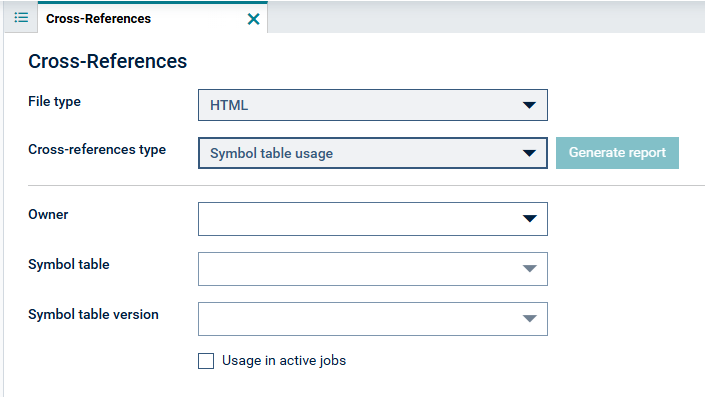This screenshot has height=397, width=705.
Task: Click the Cross-References page heading
Action: tap(107, 61)
